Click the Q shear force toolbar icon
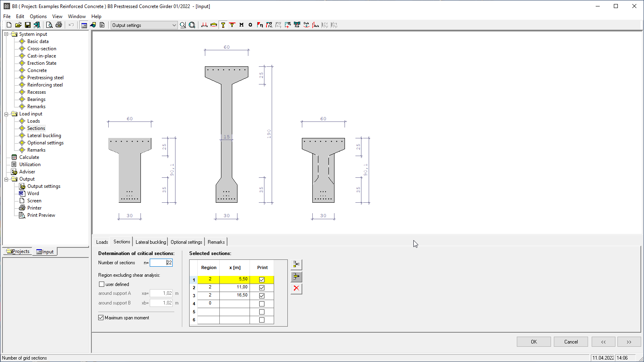Image resolution: width=644 pixels, height=362 pixels. click(x=250, y=25)
